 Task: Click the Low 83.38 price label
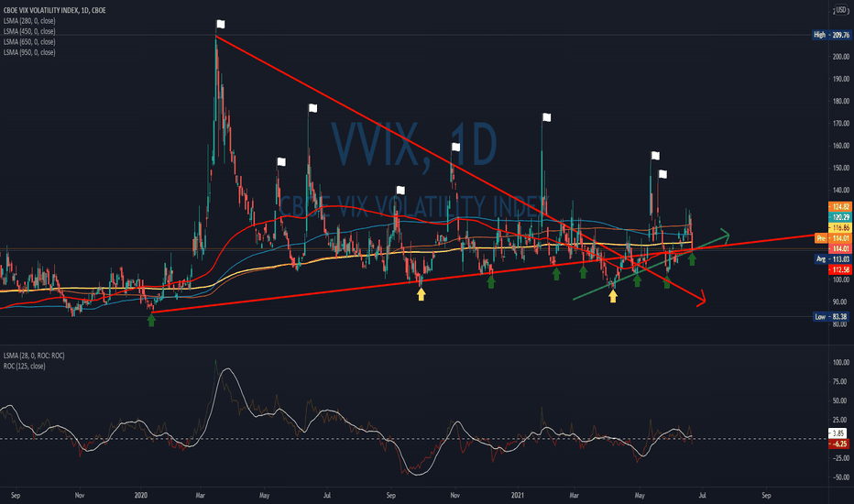pos(831,316)
